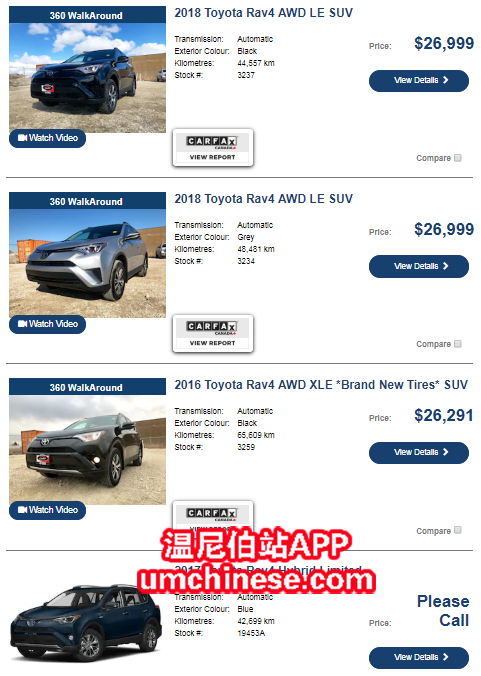Tick Compare checkbox for stock 3237
Viewport: 481px width, 676px height.
[x=458, y=158]
